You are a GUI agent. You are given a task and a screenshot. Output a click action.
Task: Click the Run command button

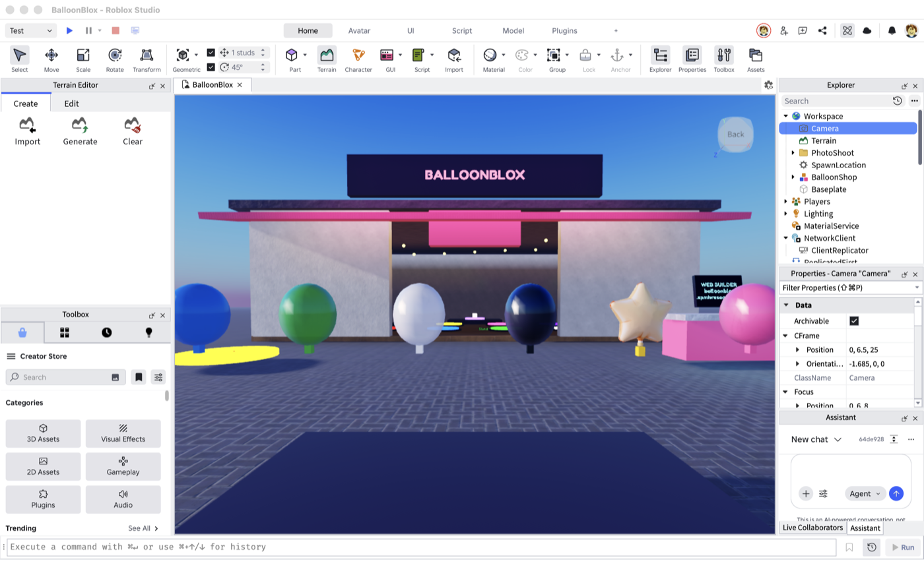pyautogui.click(x=902, y=547)
